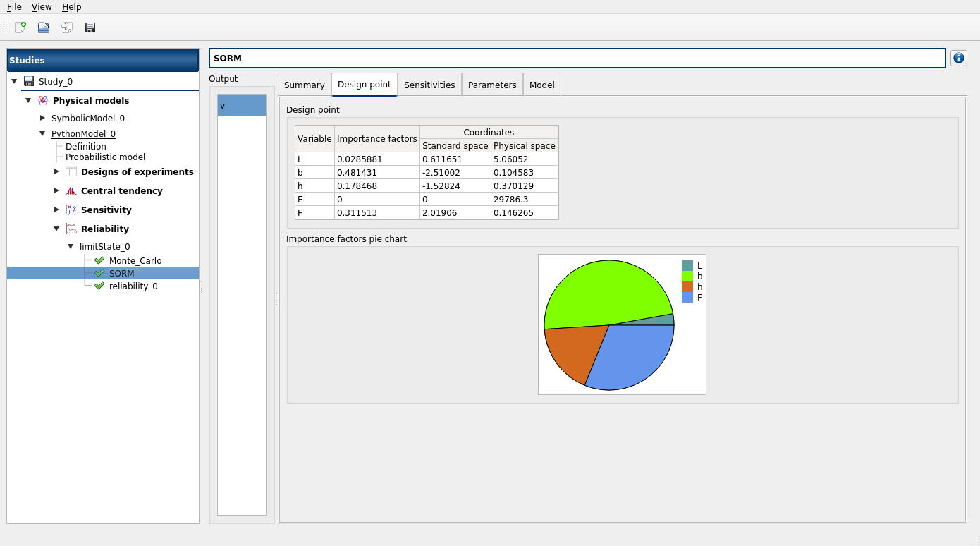Open the View menu
Image resolution: width=980 pixels, height=546 pixels.
(42, 6)
